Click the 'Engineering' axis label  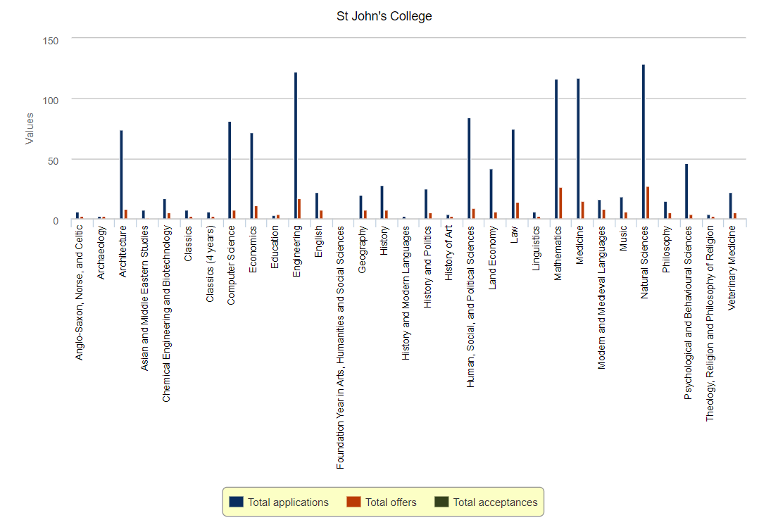tap(296, 251)
